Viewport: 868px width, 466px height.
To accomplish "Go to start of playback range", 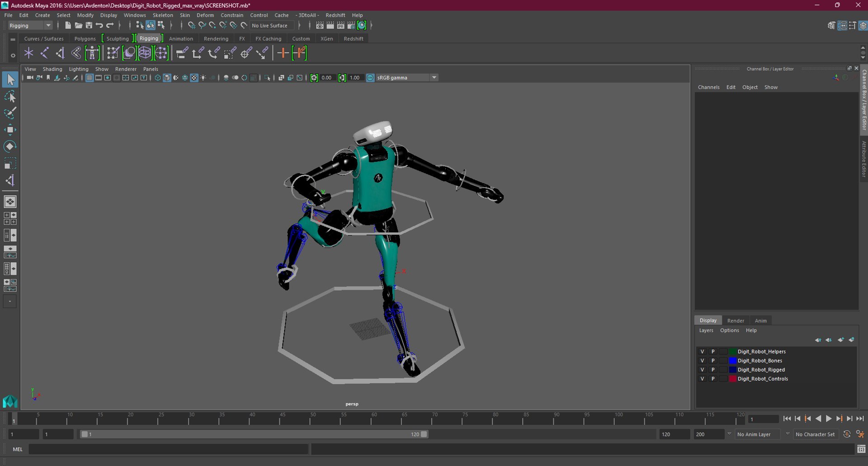I will 787,419.
